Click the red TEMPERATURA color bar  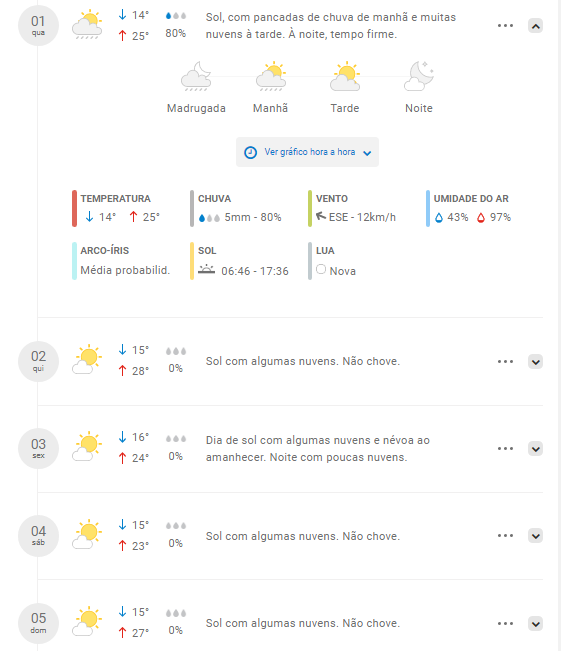[74, 208]
